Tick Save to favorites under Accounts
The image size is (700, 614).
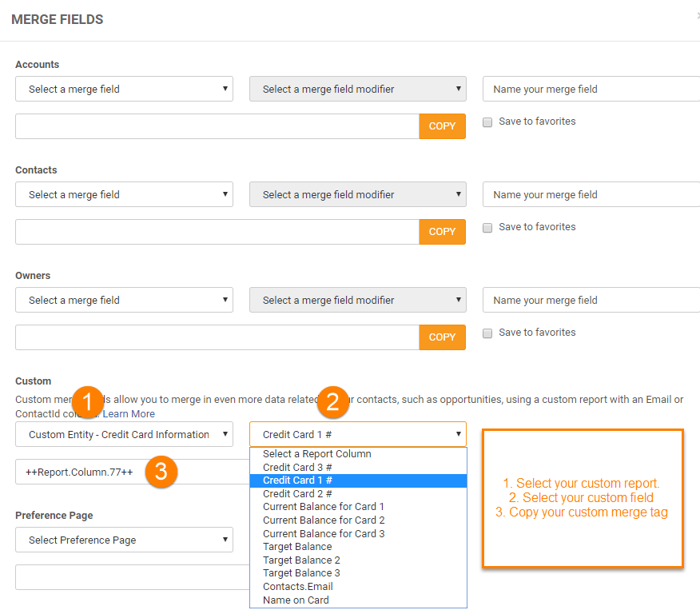coord(487,122)
